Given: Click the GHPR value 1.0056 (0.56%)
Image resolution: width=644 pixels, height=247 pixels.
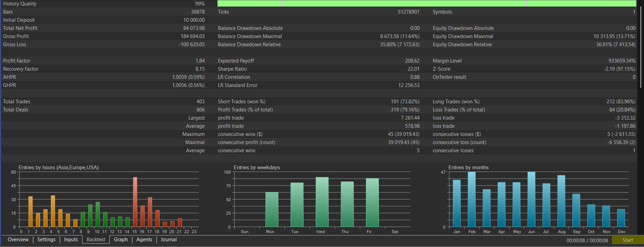Looking at the screenshot, I should [x=188, y=85].
